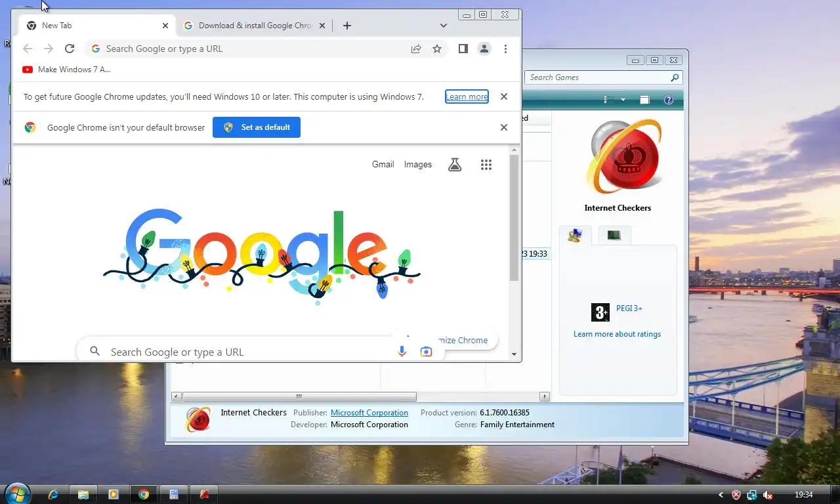Click the Google holiday lights doodle
This screenshot has width=840, height=504.
262,256
